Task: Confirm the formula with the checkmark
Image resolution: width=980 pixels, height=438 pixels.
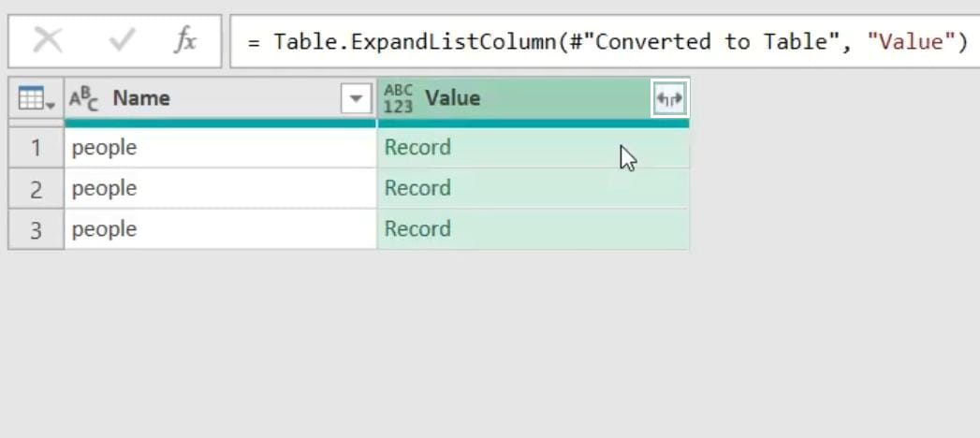Action: tap(122, 41)
